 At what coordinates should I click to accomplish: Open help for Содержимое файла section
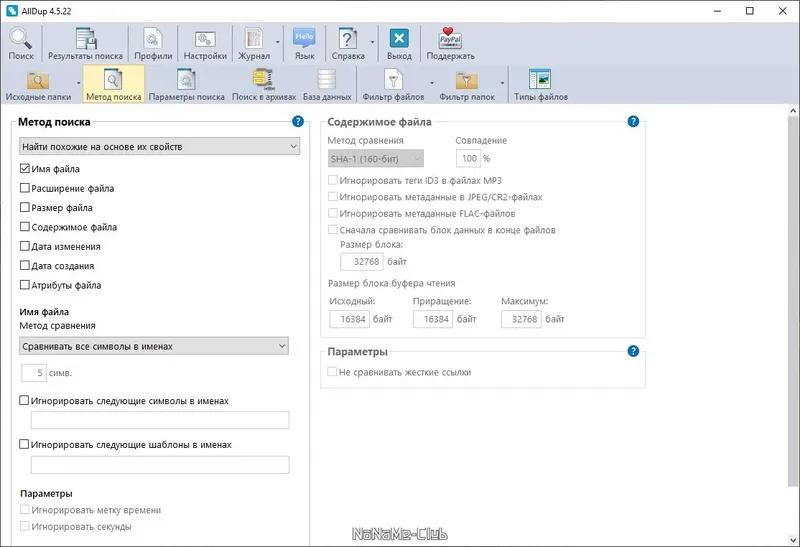point(633,121)
